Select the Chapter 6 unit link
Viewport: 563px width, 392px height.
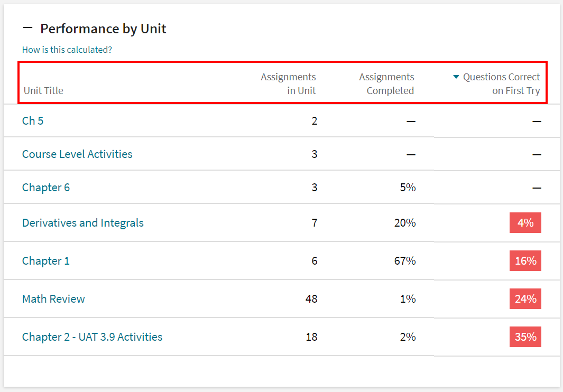46,187
